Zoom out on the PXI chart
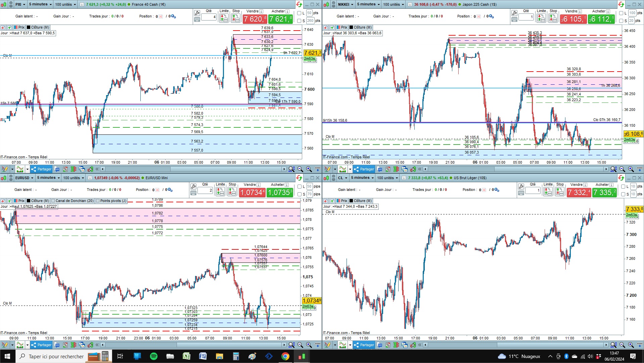 click(x=300, y=169)
